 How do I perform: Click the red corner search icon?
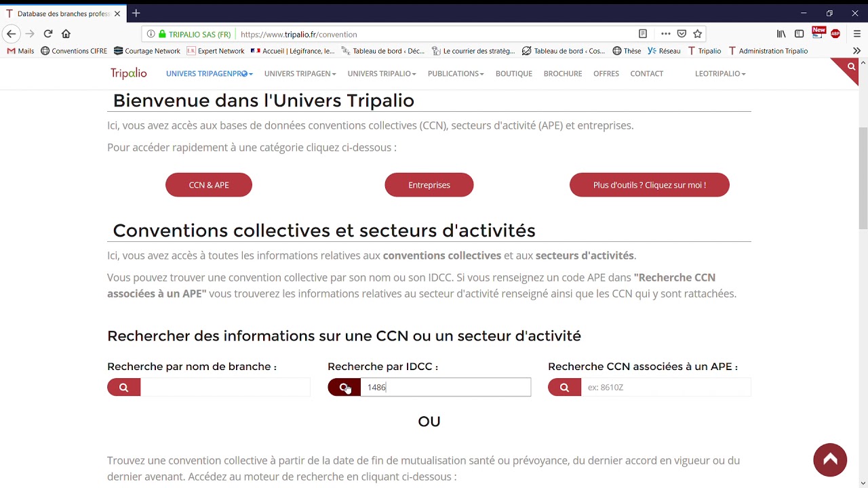point(851,66)
